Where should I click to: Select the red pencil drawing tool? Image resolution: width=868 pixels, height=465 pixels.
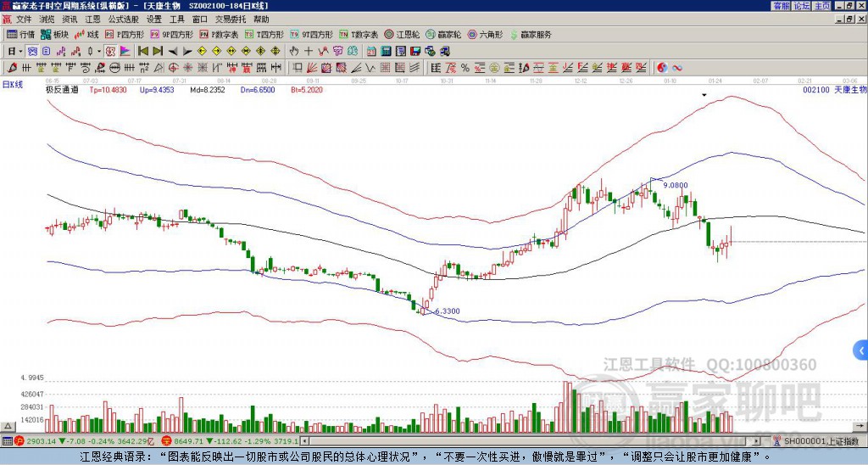[12, 68]
